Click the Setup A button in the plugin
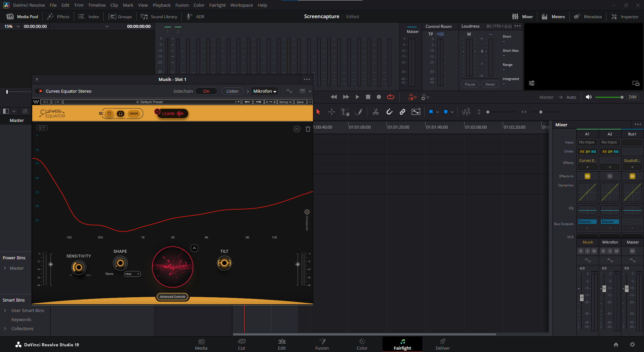This screenshot has width=644, height=352. 285,102
